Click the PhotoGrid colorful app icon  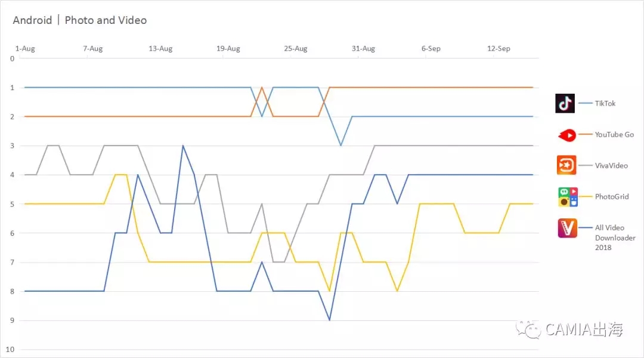[x=568, y=197]
